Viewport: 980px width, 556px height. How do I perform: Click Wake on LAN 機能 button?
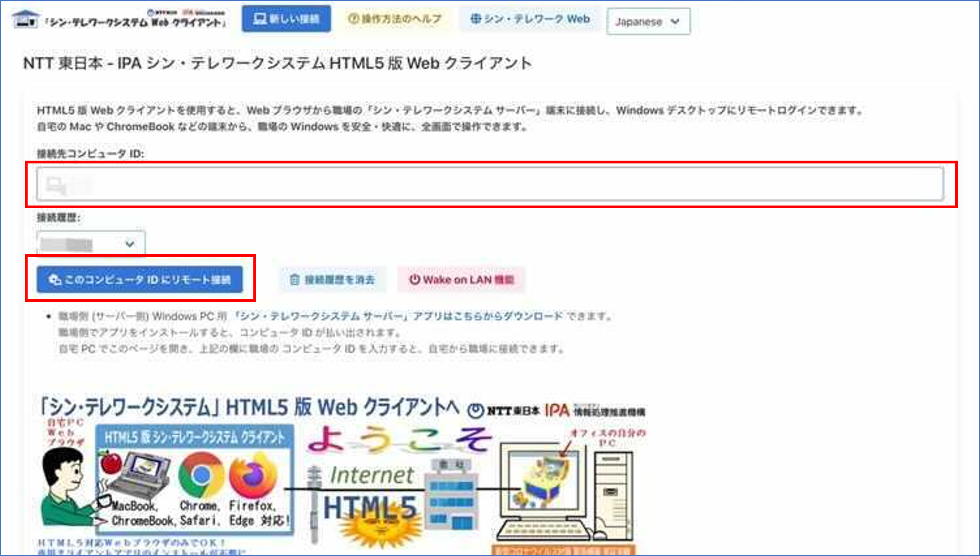(461, 280)
